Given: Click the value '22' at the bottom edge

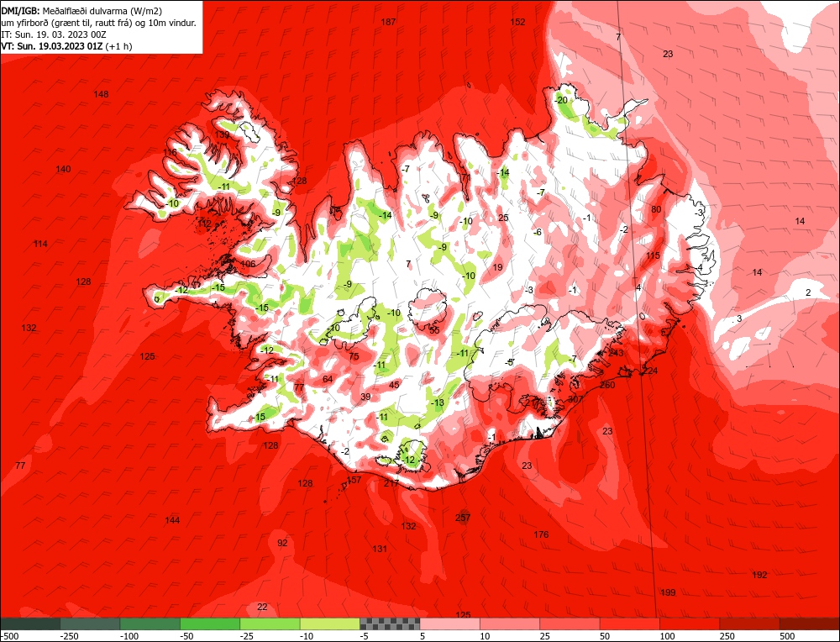Looking at the screenshot, I should coord(262,608).
